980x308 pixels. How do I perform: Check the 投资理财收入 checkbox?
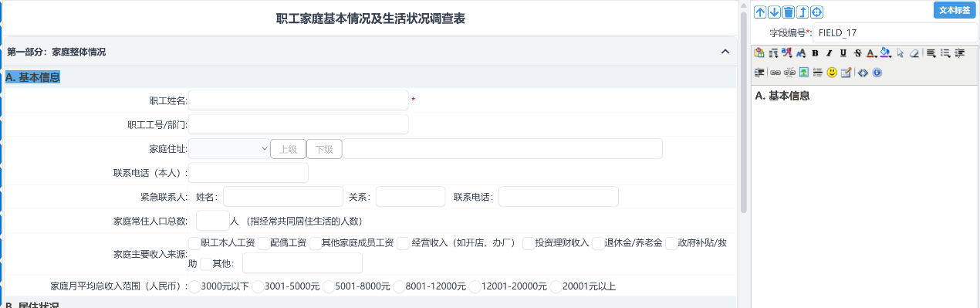coord(529,243)
